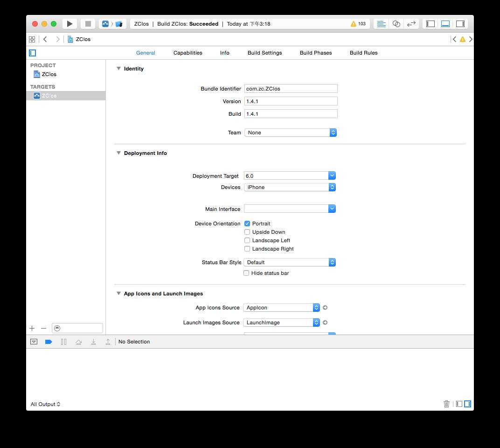500x448 pixels.
Task: Click the targets filter field
Action: (77, 328)
